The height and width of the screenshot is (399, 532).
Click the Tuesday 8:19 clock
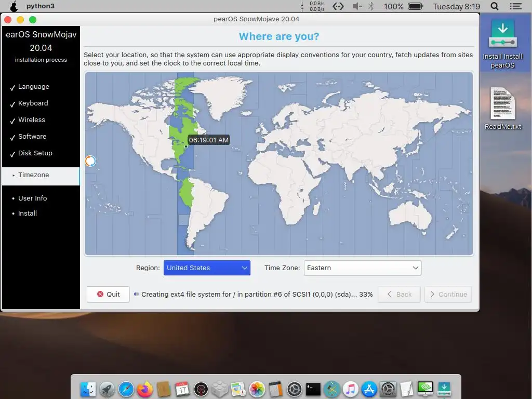click(456, 6)
